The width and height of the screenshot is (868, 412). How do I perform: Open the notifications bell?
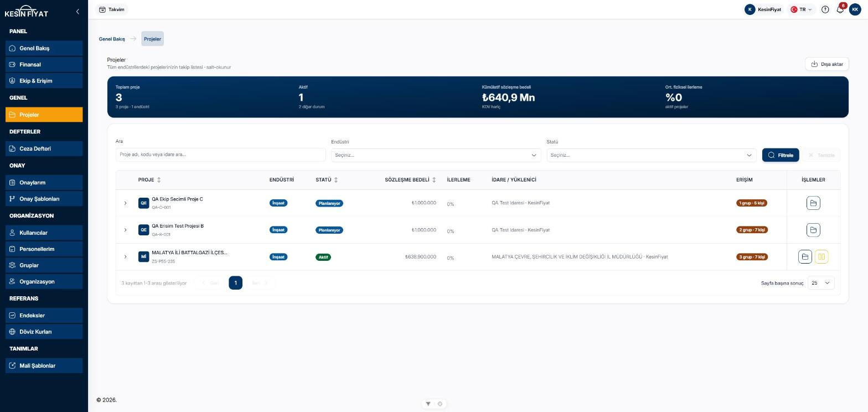(x=840, y=9)
